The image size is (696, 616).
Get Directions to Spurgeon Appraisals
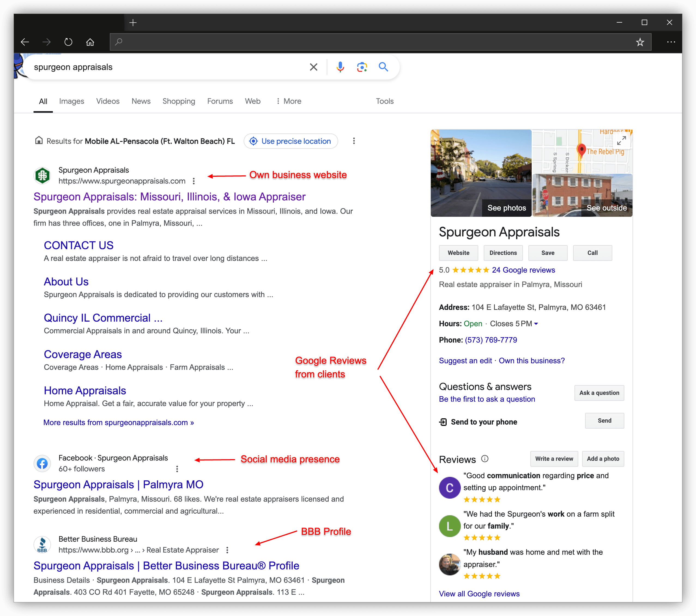(x=503, y=252)
